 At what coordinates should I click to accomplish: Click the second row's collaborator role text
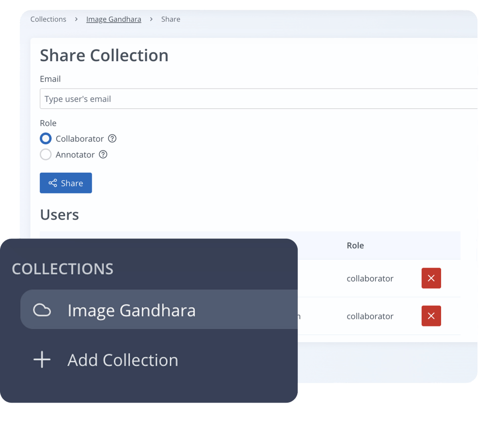[x=370, y=316]
